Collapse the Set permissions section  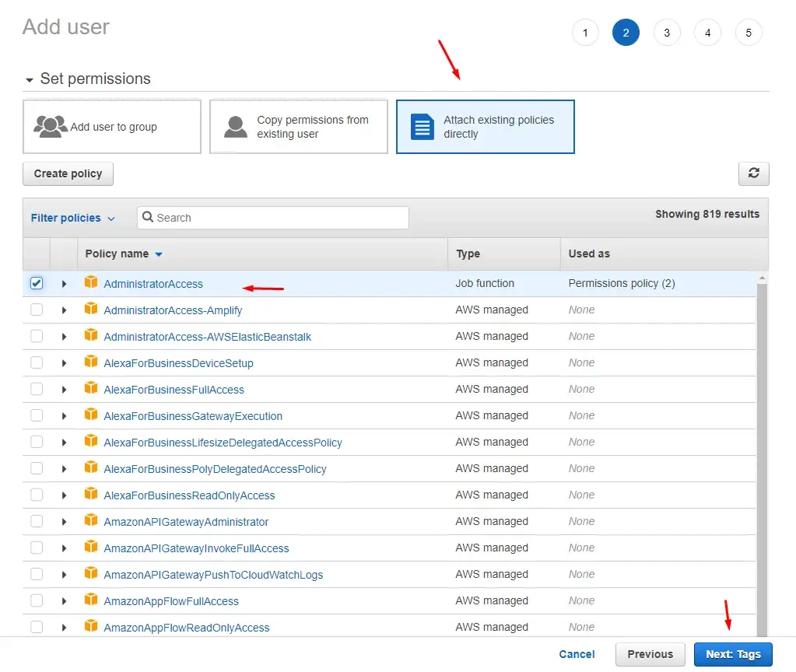(30, 79)
